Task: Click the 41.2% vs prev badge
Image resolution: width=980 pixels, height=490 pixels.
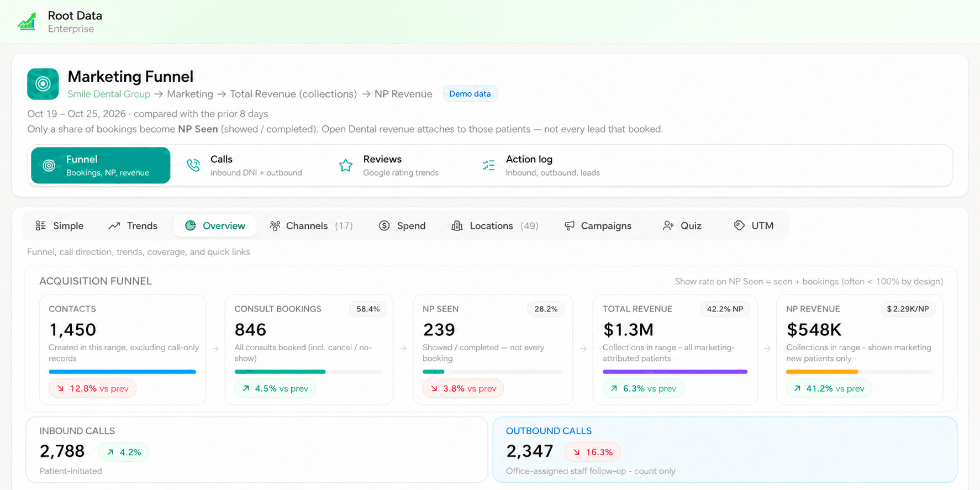Action: point(829,388)
